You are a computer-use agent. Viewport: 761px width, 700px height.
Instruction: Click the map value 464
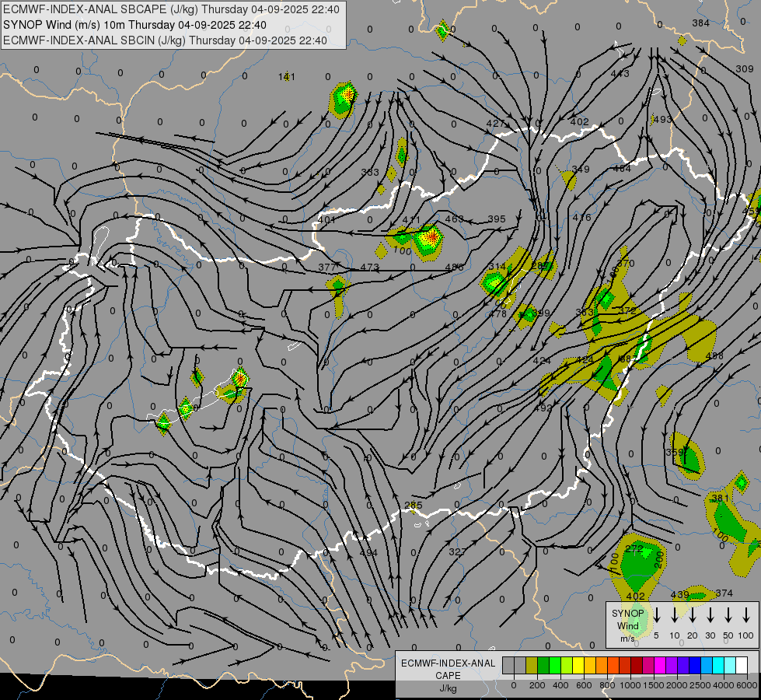point(622,169)
